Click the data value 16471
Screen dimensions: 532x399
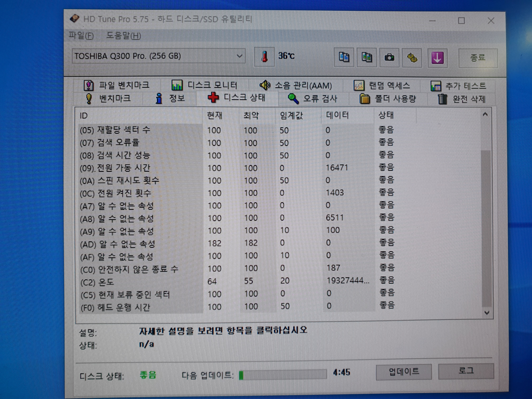click(337, 167)
